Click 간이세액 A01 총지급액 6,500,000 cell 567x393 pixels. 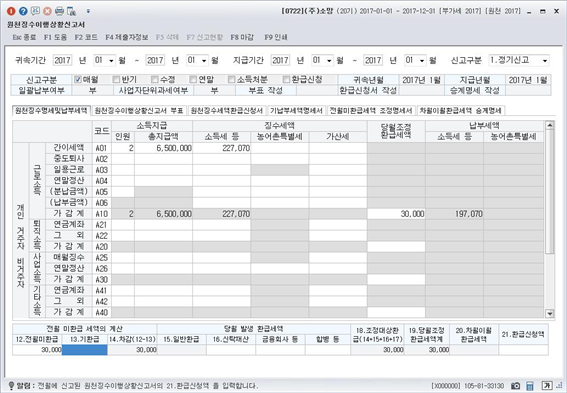coord(163,148)
